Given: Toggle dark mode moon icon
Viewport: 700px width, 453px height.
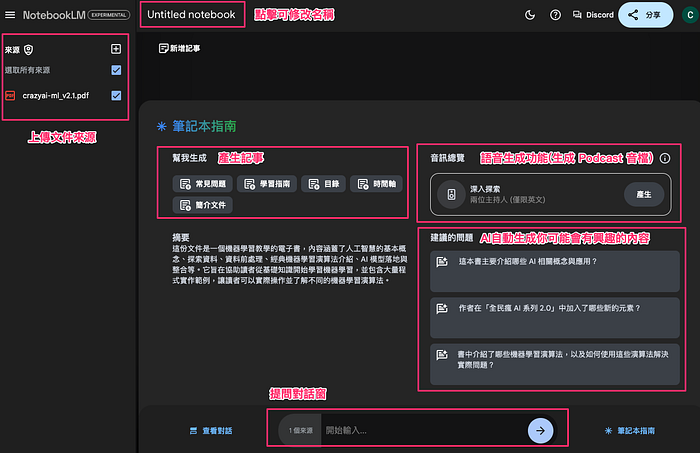Looking at the screenshot, I should [x=530, y=15].
